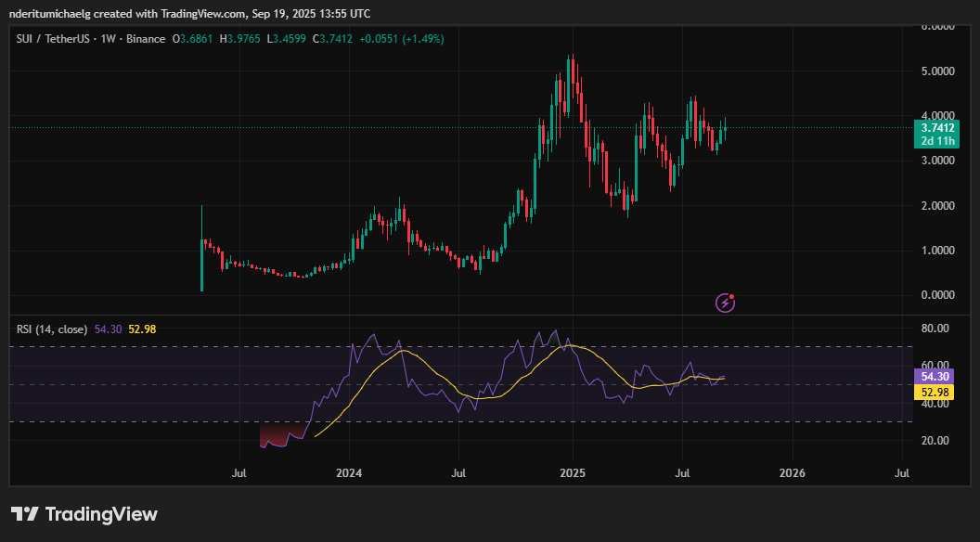
Task: Click the 5.0000 price scale level
Action: tap(937, 71)
